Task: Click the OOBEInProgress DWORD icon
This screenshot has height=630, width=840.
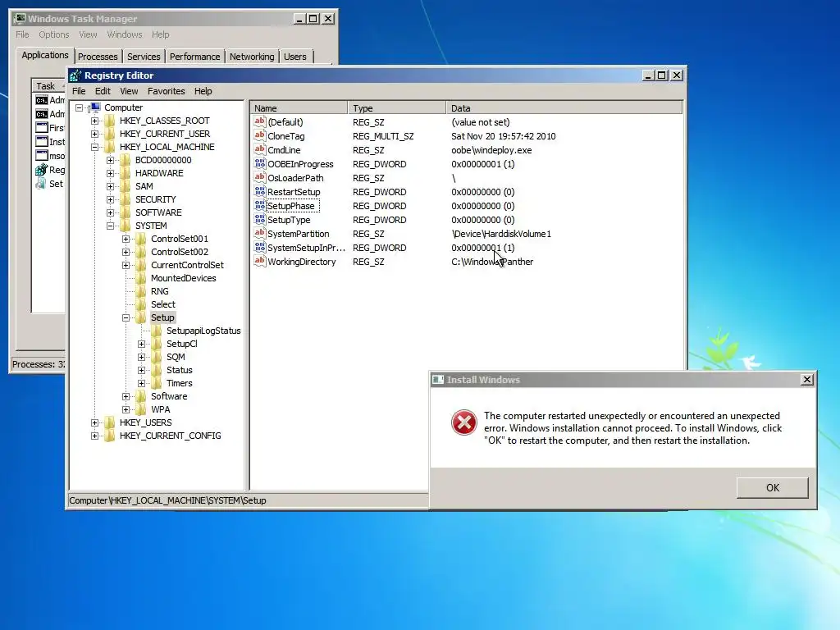Action: click(260, 163)
